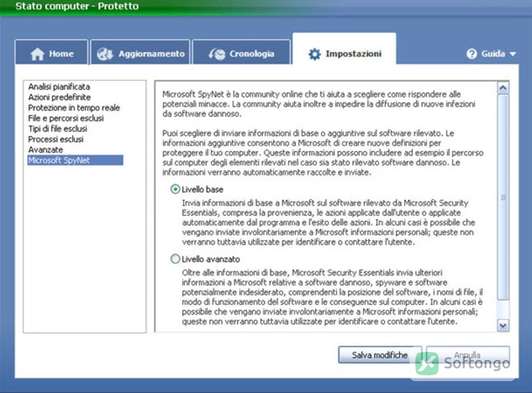Screen dimensions: 532x393
Task: Click the Cronologia history icon
Action: (217, 54)
